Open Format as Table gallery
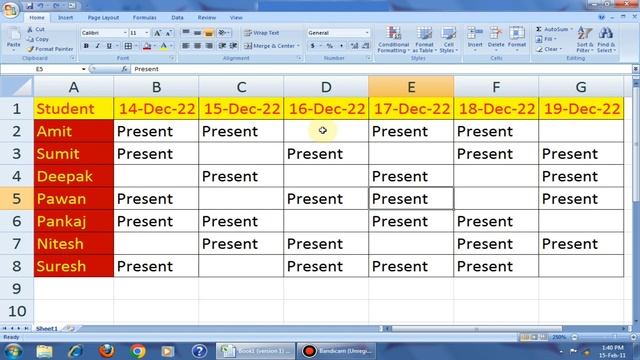The image size is (640, 360). coord(424,40)
